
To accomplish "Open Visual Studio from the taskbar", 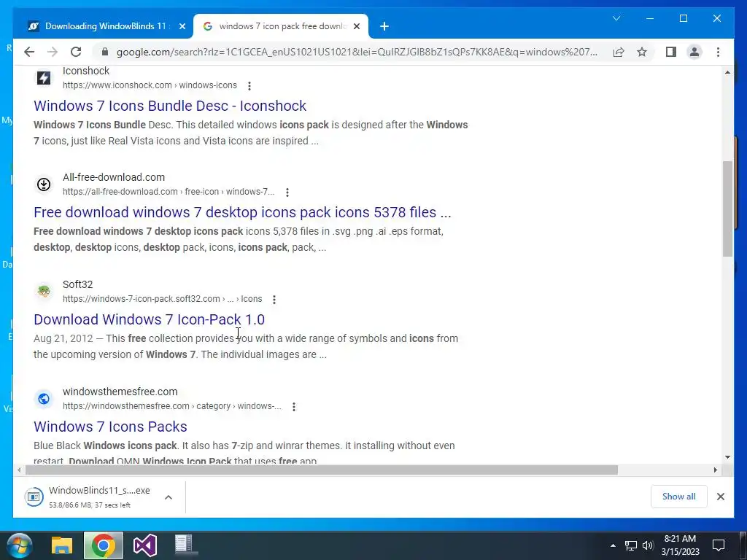I will pyautogui.click(x=145, y=545).
